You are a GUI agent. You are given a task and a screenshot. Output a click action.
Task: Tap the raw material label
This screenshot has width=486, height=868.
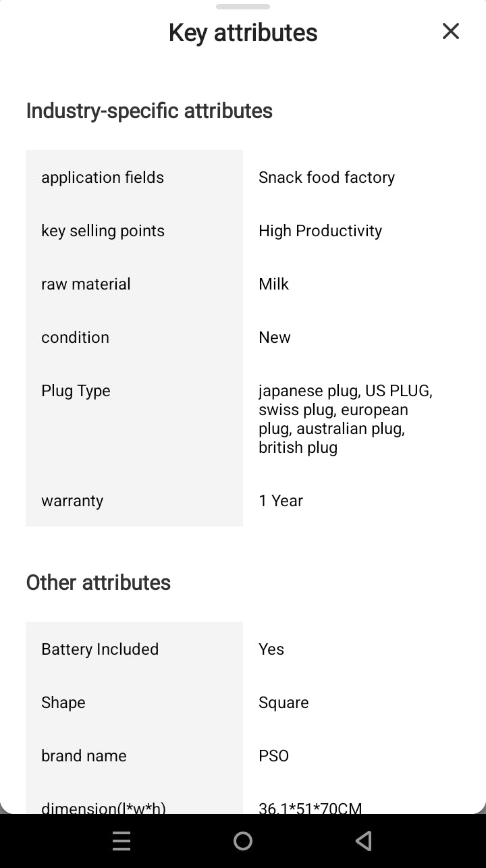86,284
